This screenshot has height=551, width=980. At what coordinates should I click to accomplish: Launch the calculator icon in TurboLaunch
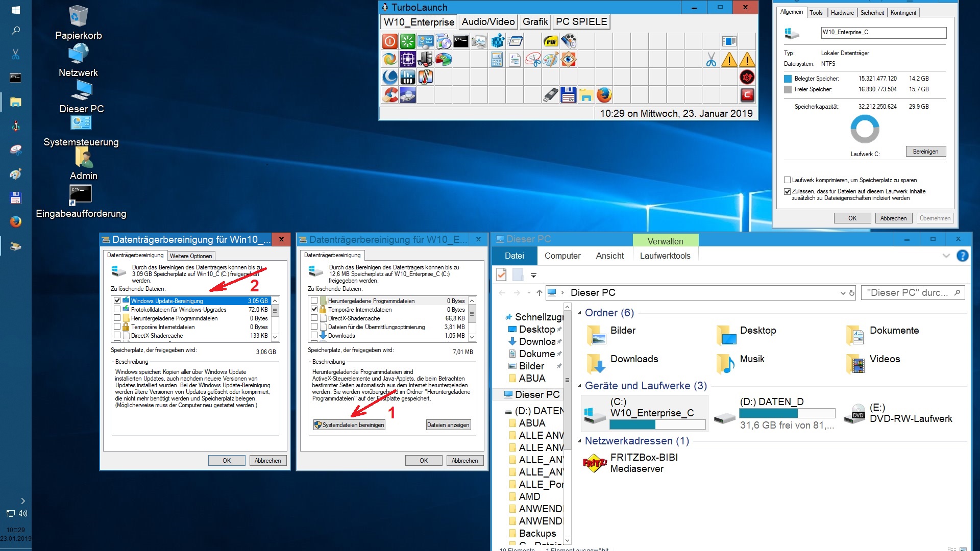(497, 60)
